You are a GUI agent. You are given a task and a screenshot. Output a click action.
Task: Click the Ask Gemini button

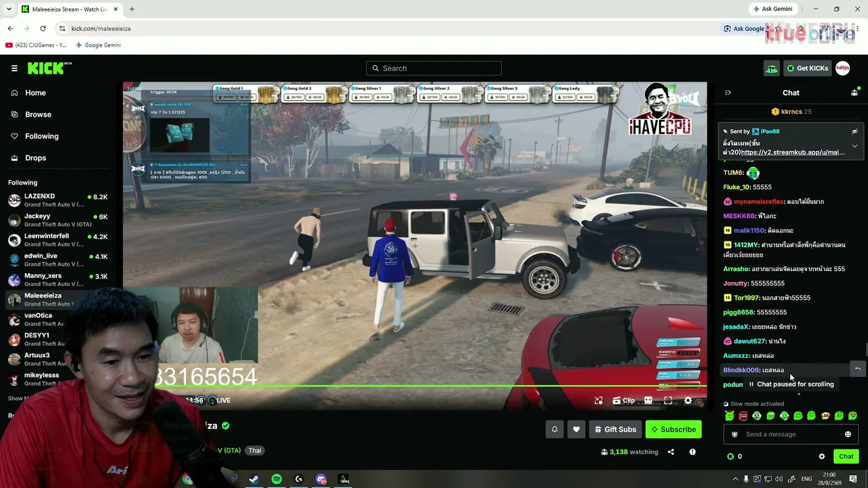pos(772,9)
